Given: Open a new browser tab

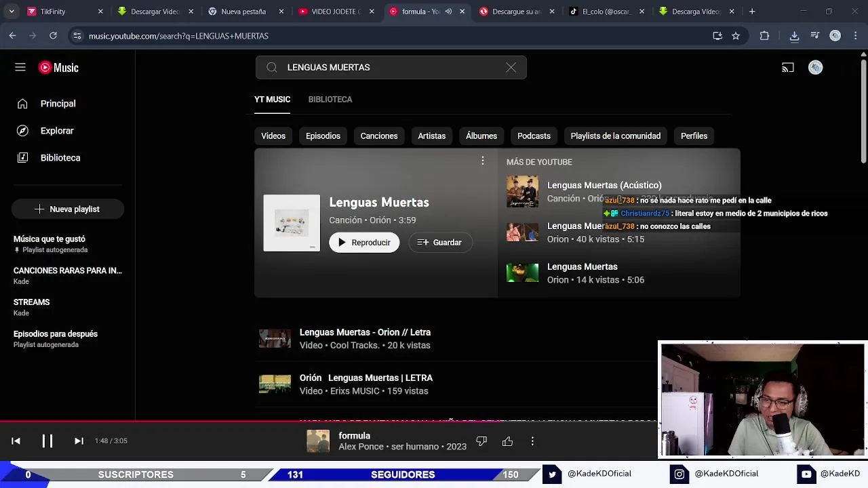Looking at the screenshot, I should click(752, 12).
